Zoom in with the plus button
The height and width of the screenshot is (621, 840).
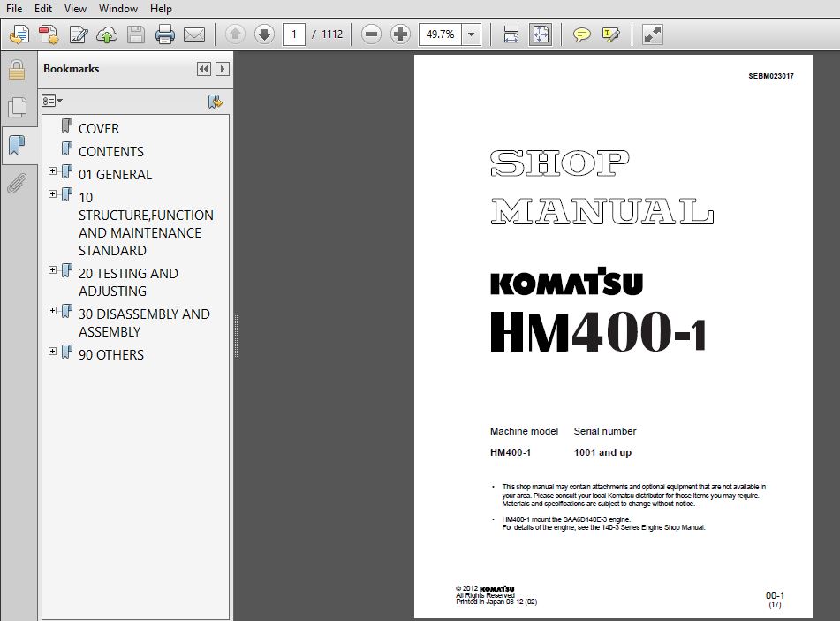click(x=401, y=34)
